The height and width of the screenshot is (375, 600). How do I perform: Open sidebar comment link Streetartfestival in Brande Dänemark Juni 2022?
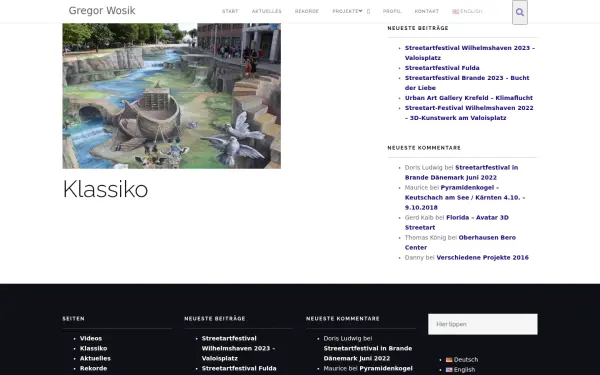(461, 173)
